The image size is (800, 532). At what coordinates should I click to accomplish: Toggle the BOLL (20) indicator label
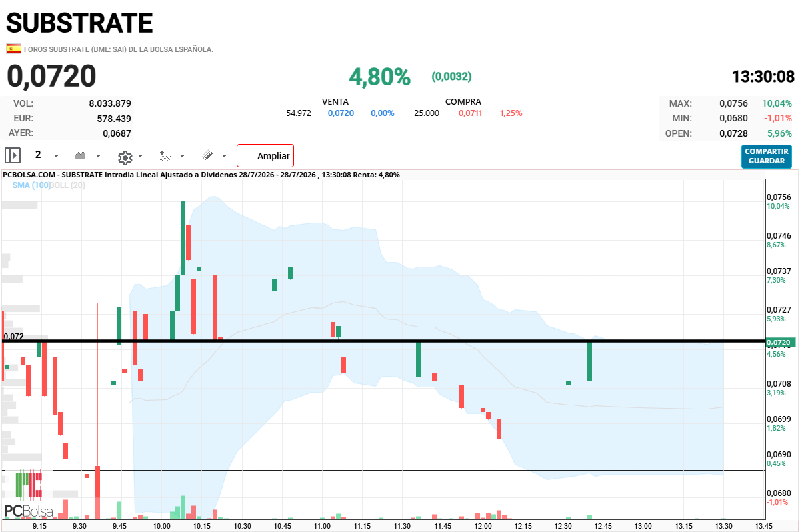[67, 185]
